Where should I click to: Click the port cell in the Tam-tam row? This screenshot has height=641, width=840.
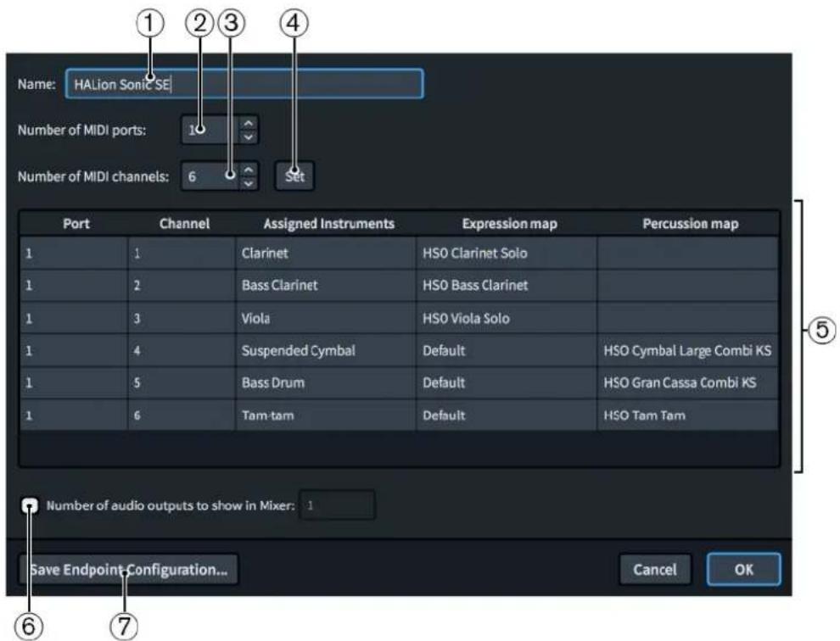point(74,415)
